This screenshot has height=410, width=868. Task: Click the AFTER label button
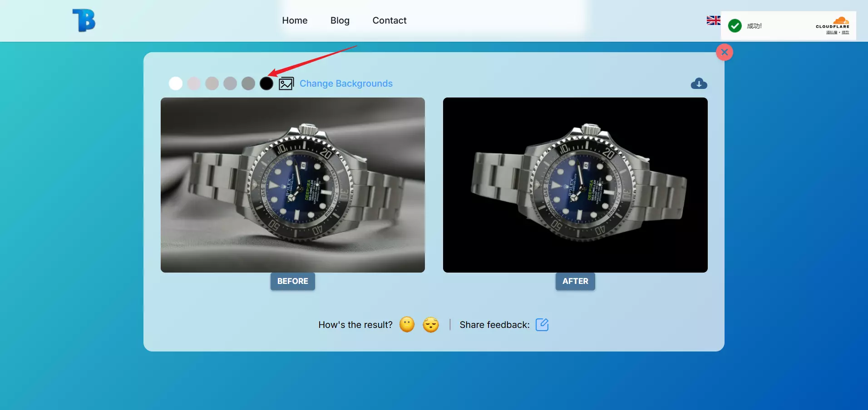click(x=575, y=281)
